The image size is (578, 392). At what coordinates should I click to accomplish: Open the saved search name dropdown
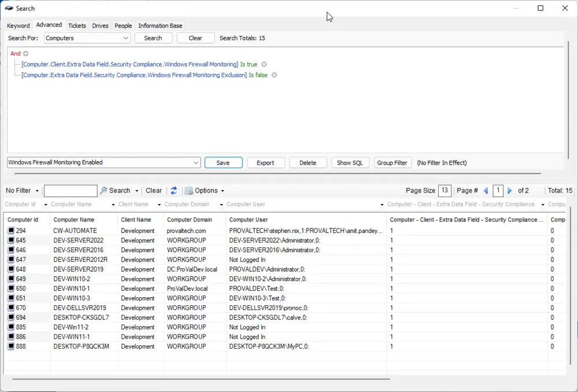coord(196,162)
